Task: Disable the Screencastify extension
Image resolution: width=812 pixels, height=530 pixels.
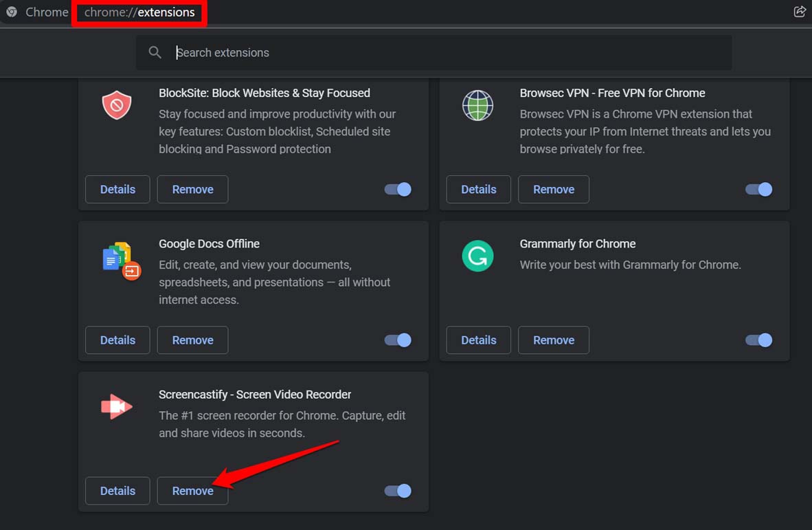Action: click(397, 490)
